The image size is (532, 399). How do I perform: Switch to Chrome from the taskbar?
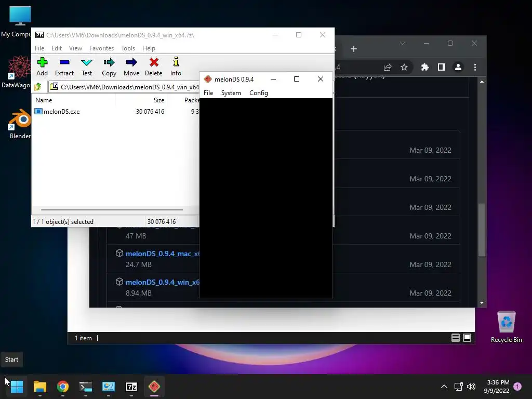coord(63,387)
